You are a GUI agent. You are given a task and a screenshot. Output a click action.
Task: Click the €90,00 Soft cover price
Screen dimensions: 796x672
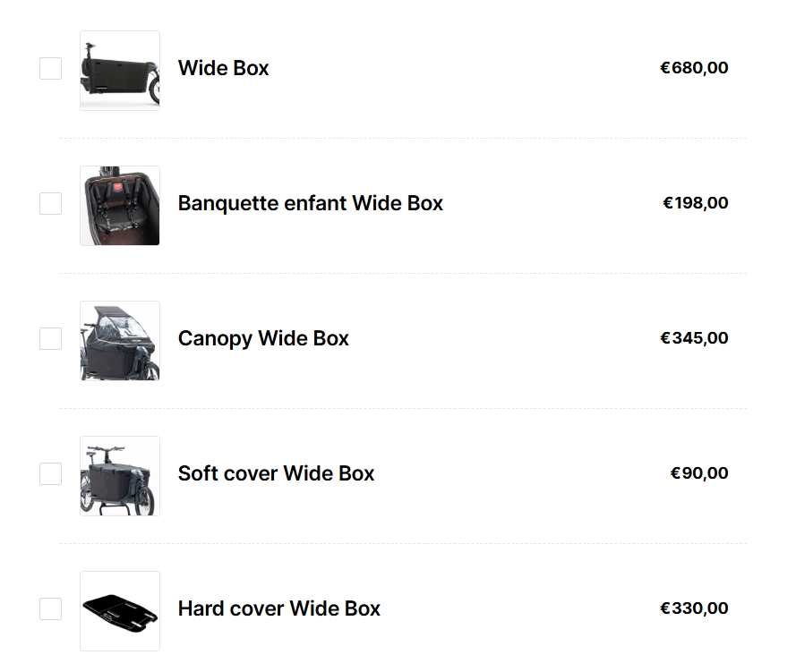point(698,473)
